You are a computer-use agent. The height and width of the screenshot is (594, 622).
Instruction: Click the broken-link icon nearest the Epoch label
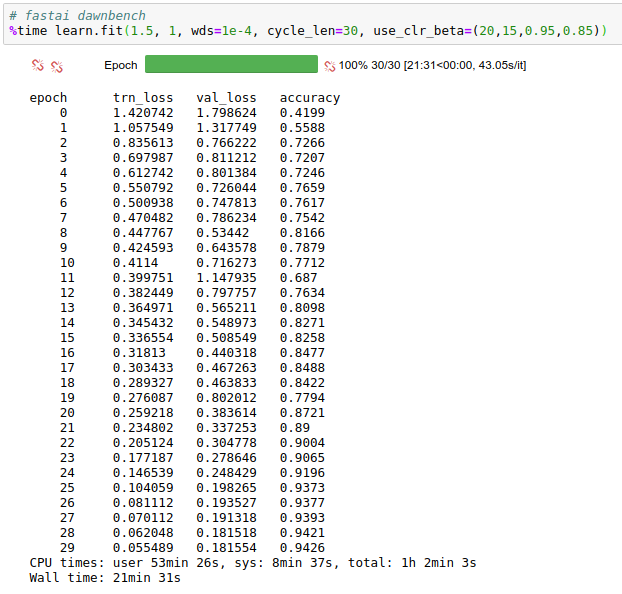coord(57,67)
